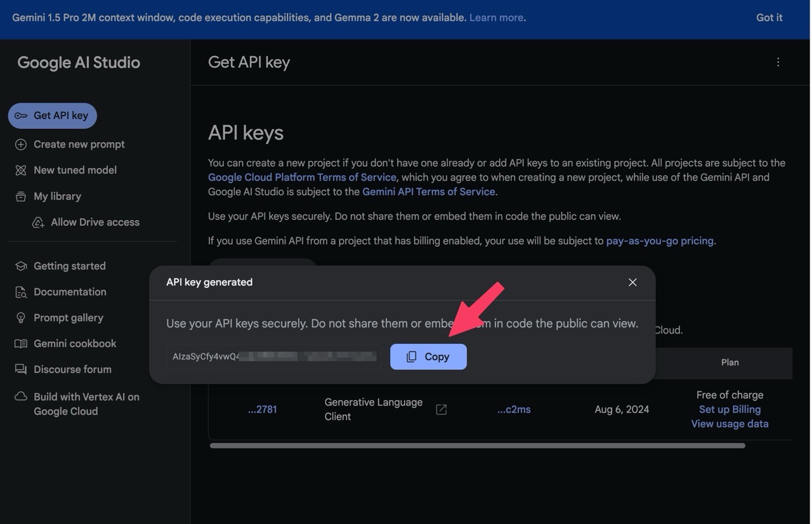Open Learn more link in banner

(x=496, y=18)
